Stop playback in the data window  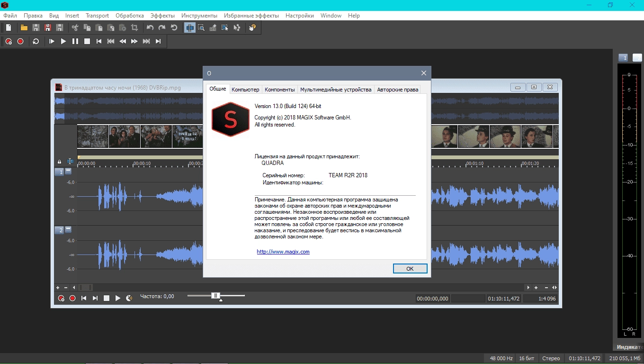tap(107, 298)
